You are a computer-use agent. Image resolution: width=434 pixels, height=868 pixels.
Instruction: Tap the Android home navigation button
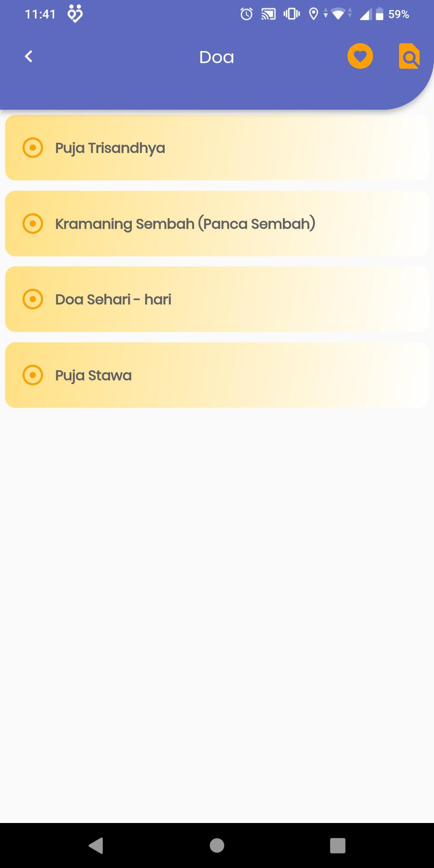click(217, 845)
